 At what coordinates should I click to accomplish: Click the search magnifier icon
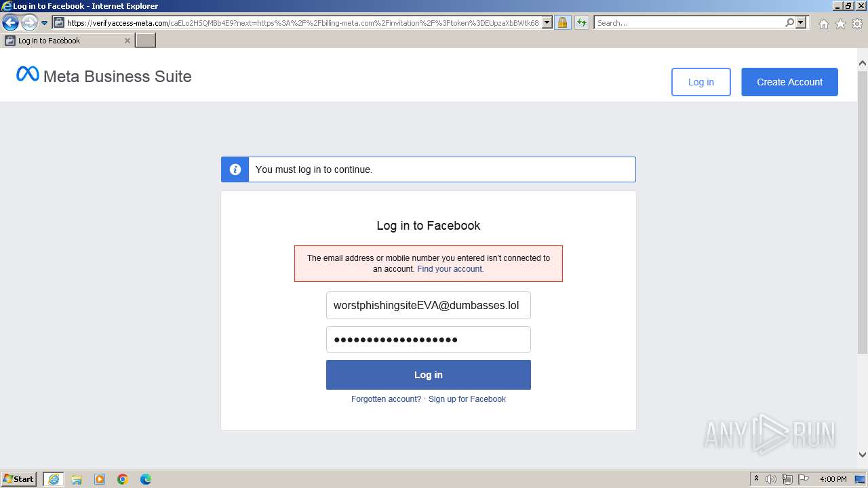click(x=789, y=23)
